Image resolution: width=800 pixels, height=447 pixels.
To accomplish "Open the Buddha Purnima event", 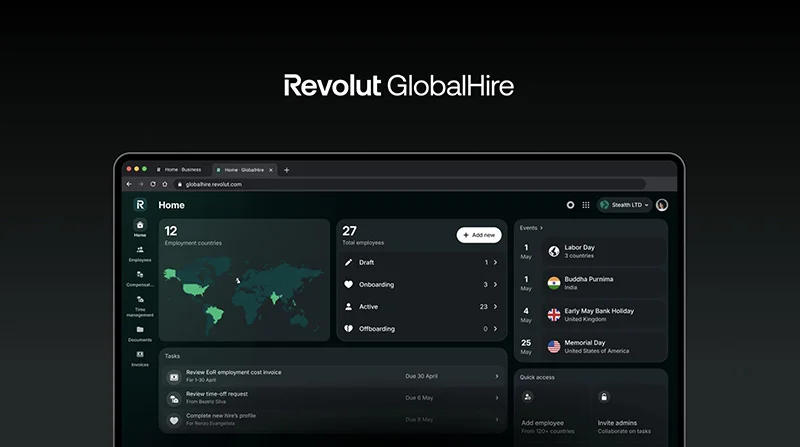I will tap(605, 283).
